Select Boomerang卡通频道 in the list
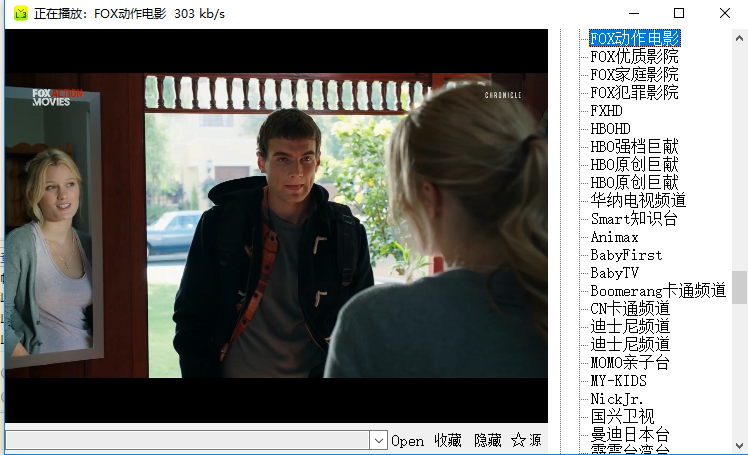This screenshot has height=455, width=748. pyautogui.click(x=658, y=290)
